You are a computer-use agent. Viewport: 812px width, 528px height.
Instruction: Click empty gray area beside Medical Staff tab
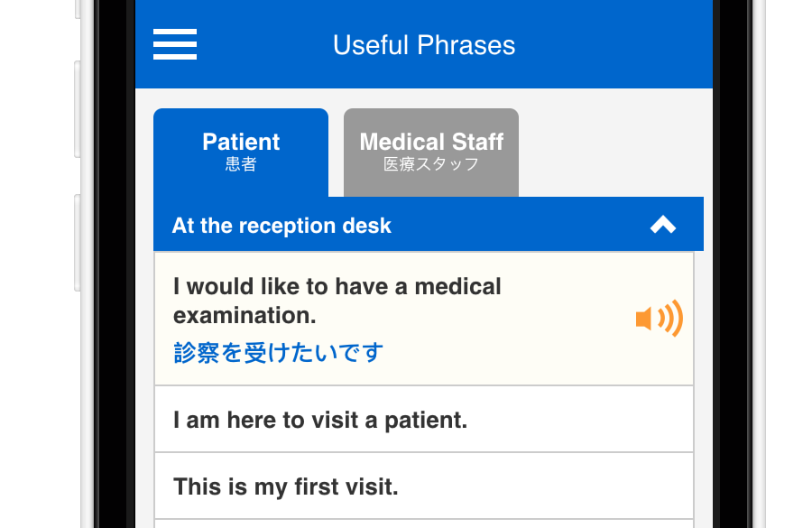(611, 150)
